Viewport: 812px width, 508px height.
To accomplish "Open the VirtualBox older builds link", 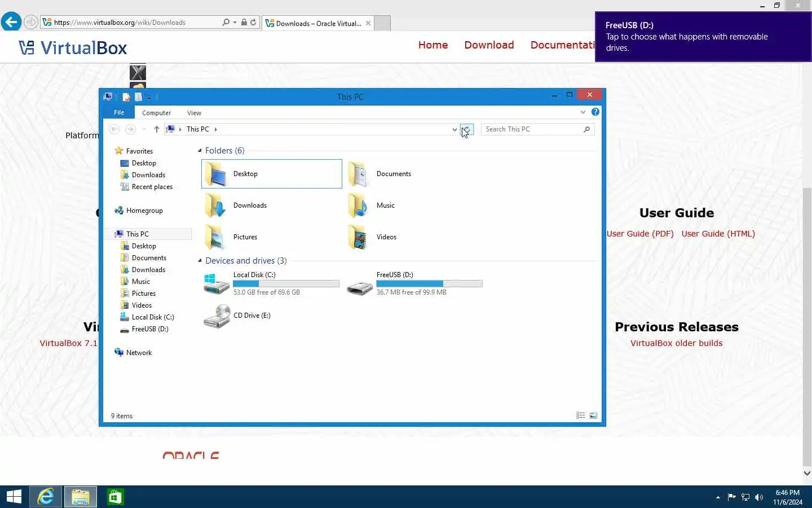I will (x=676, y=343).
